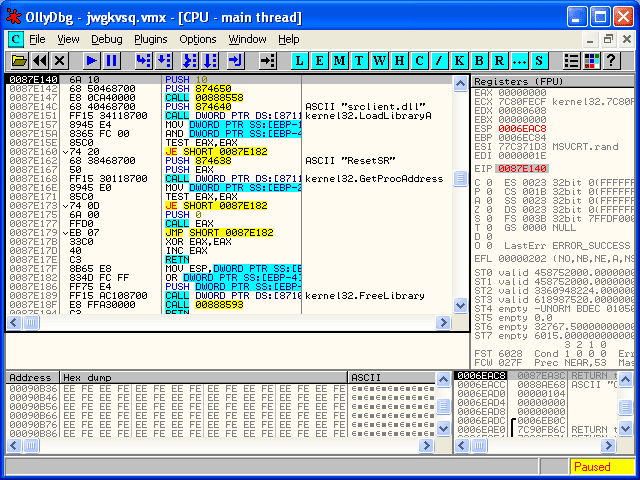Viewport: 640px width, 480px height.
Task: Click ESP register value 0006EAC8
Action: [522, 129]
